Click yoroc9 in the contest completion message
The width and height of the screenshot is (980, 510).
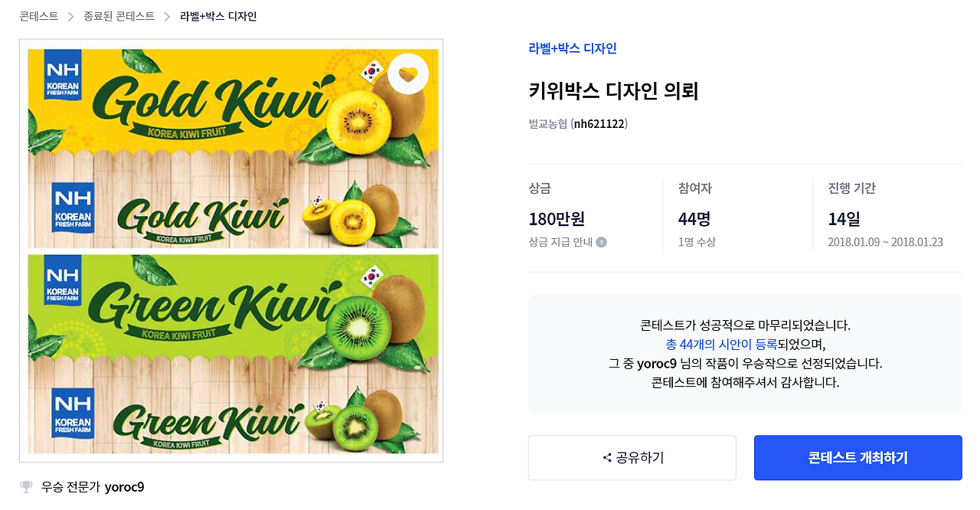coord(656,364)
